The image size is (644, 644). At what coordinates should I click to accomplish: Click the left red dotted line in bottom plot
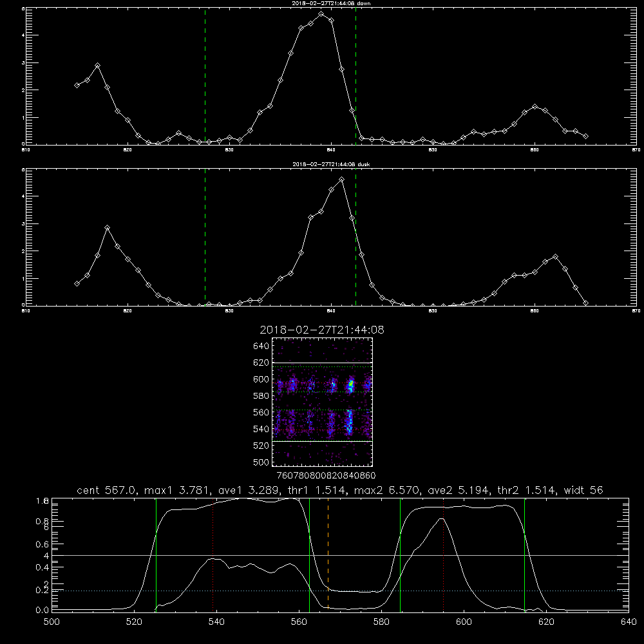[213, 554]
